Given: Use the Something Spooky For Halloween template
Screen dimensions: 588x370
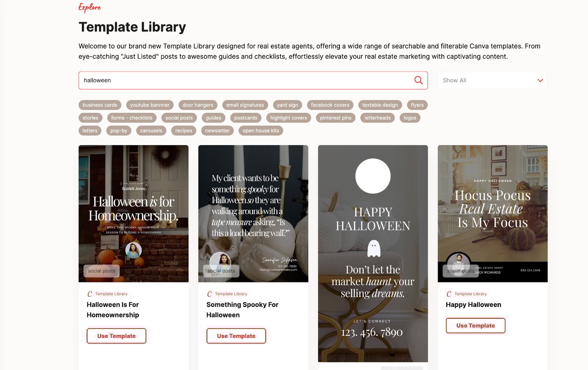Looking at the screenshot, I should pyautogui.click(x=236, y=336).
